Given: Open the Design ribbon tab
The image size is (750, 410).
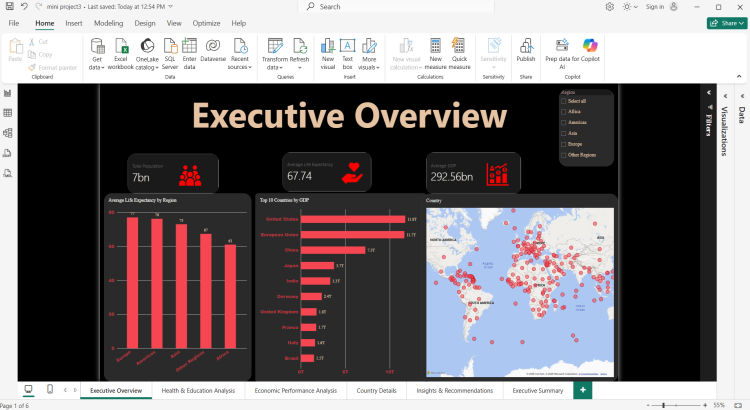Looking at the screenshot, I should pyautogui.click(x=144, y=23).
